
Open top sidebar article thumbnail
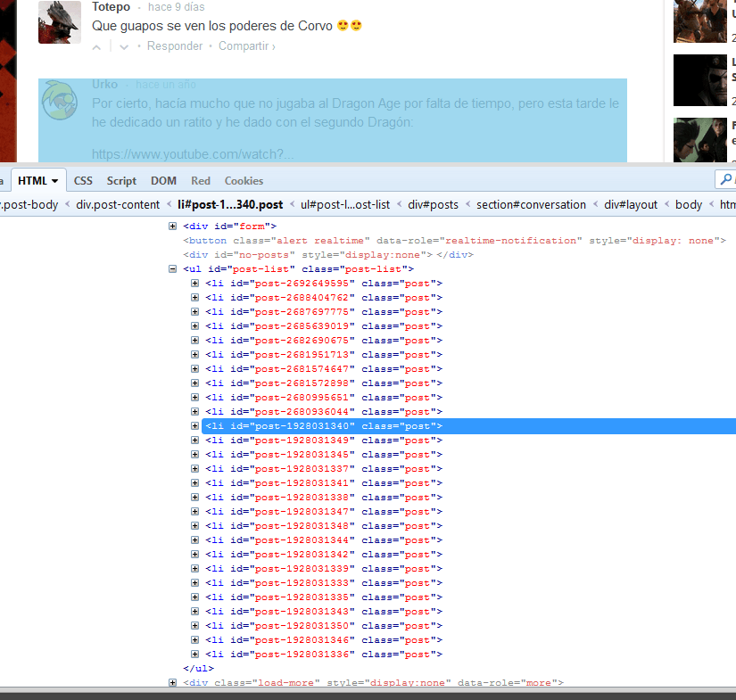pos(699,21)
